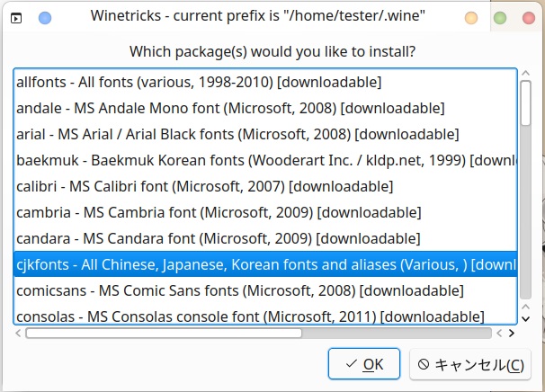Close the Winetricks dialog with red button
This screenshot has height=392, width=545.
point(528,17)
